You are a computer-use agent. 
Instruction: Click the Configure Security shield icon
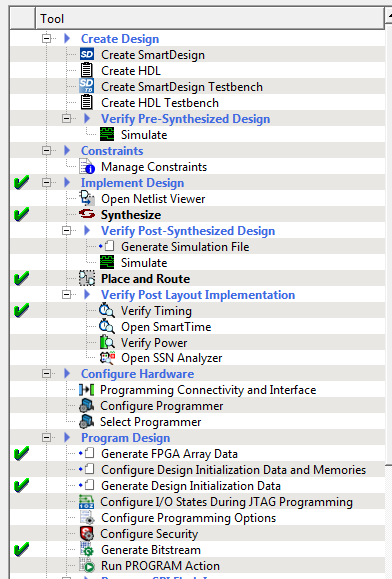87,534
